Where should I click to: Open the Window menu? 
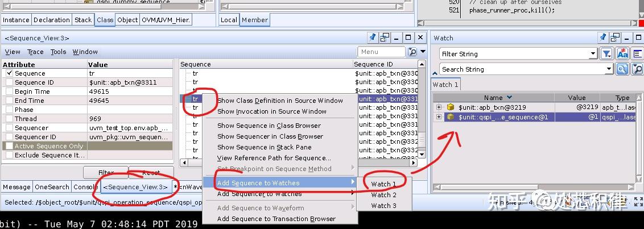[85, 52]
